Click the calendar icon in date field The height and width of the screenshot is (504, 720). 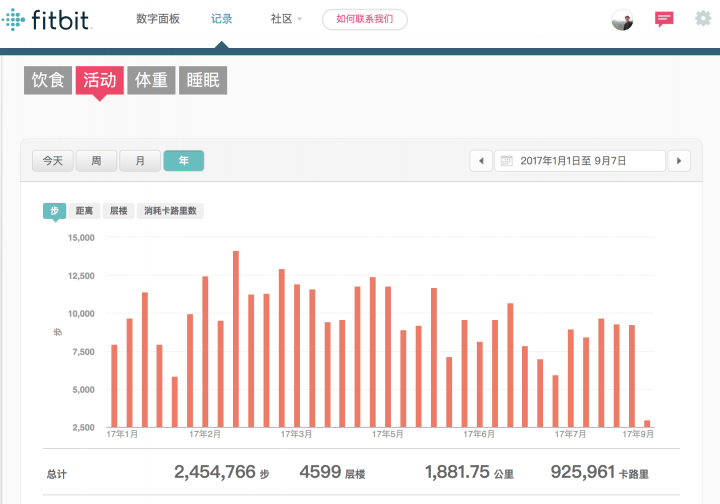(506, 161)
